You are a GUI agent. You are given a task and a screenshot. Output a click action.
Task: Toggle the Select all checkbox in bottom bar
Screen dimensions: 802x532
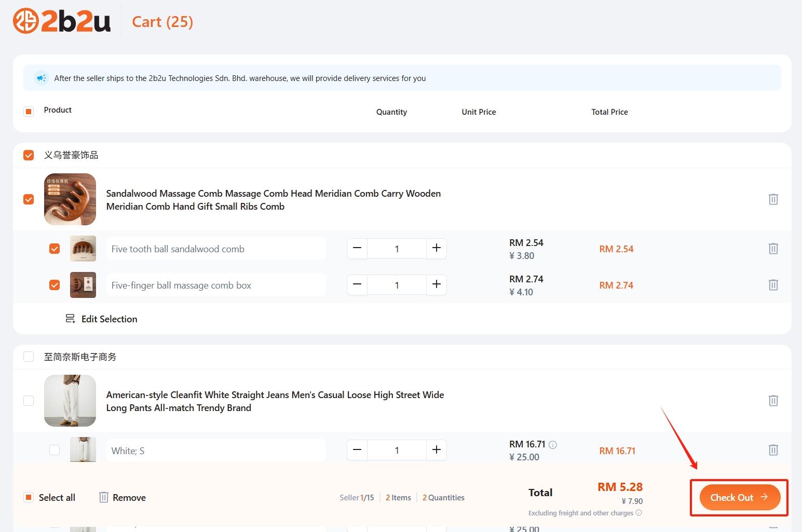29,497
